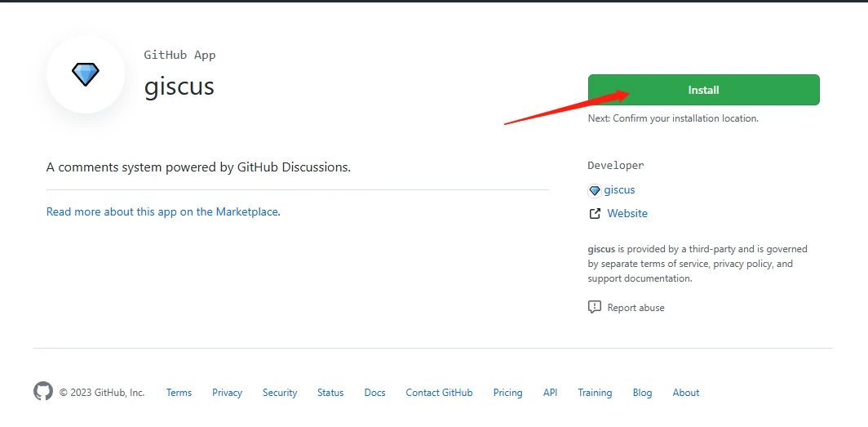Viewport: 868px width, 427px height.
Task: Go to the Privacy footer link
Action: point(227,393)
